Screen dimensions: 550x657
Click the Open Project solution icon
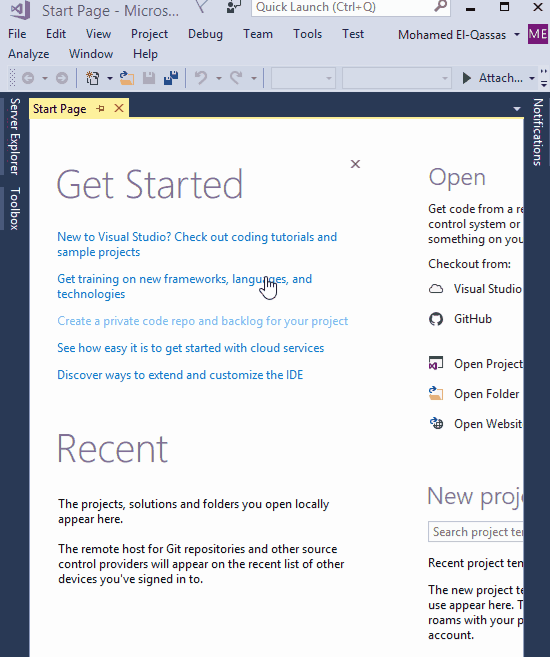tap(436, 364)
